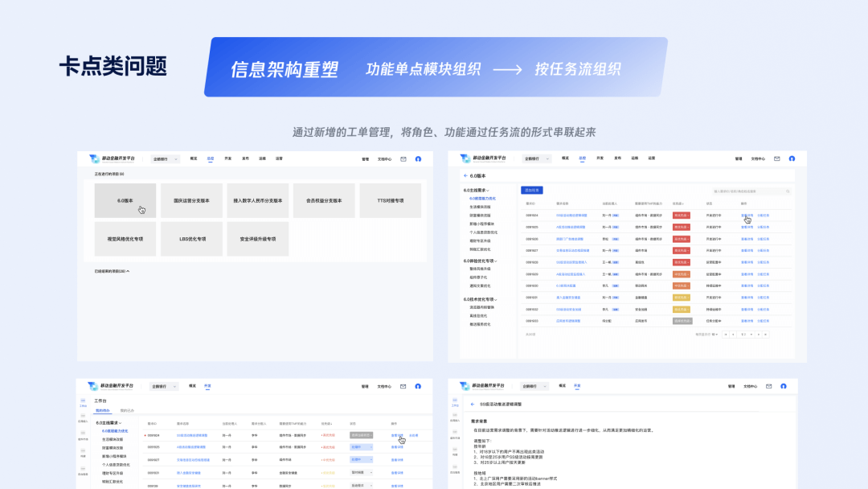Viewport: 868px width, 489px height.
Task: Open mail icon in the 工作台 panel
Action: (403, 386)
